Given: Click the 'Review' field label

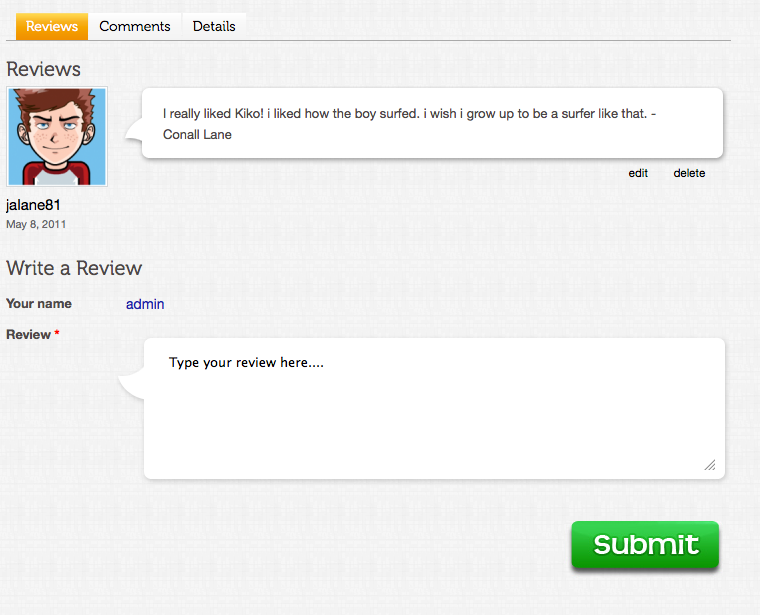Looking at the screenshot, I should [x=28, y=334].
